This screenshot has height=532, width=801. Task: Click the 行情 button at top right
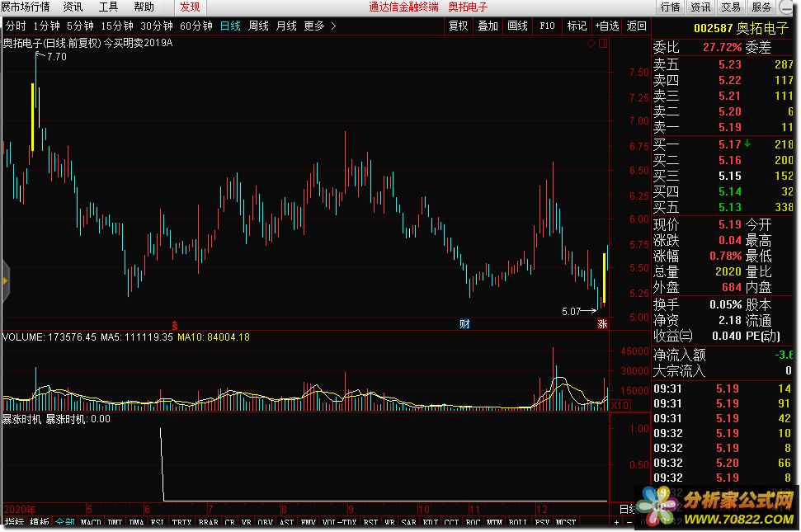(x=670, y=7)
